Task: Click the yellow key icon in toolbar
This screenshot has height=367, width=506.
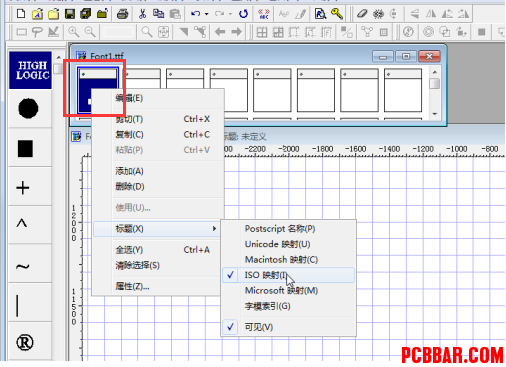Action: [337, 14]
